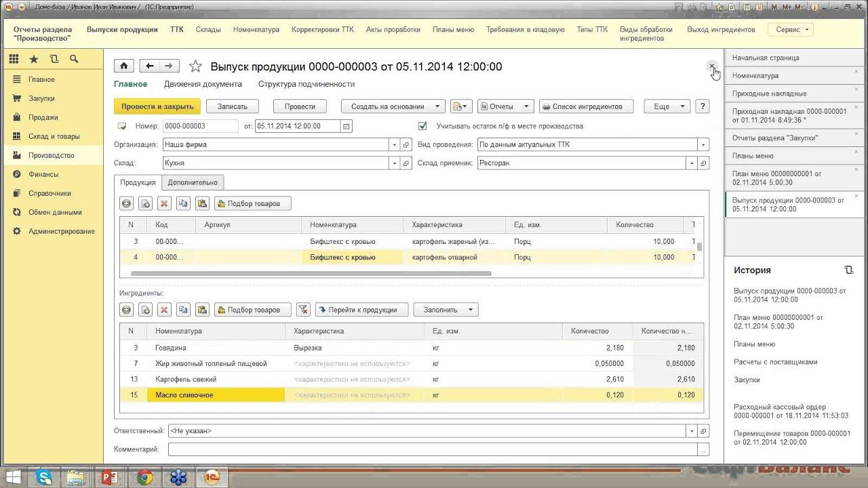
Task: Click the calendar picker icon beside date field
Action: [x=347, y=126]
